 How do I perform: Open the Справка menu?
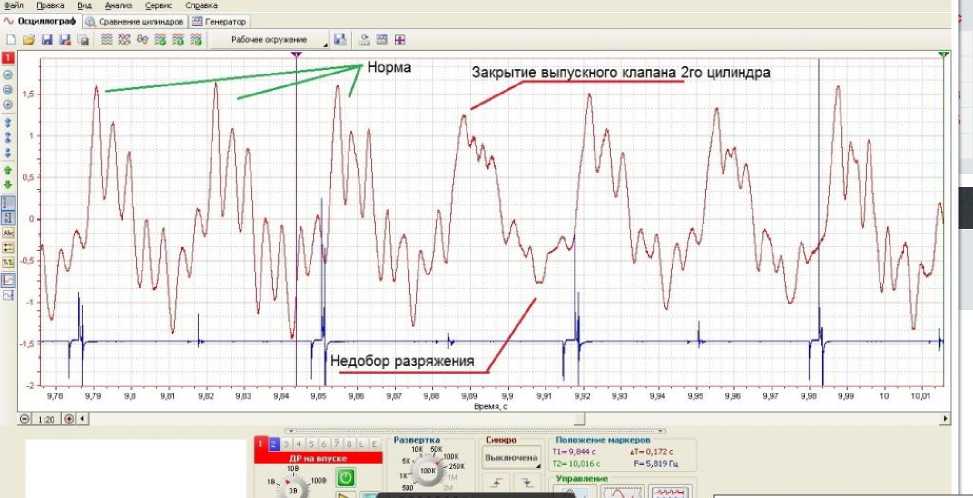pyautogui.click(x=201, y=5)
